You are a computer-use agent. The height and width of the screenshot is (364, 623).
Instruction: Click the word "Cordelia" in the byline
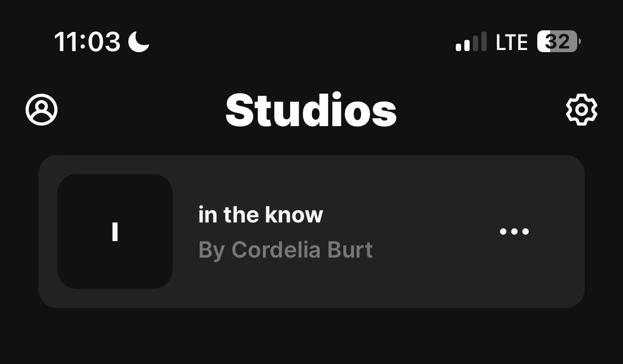tap(268, 250)
